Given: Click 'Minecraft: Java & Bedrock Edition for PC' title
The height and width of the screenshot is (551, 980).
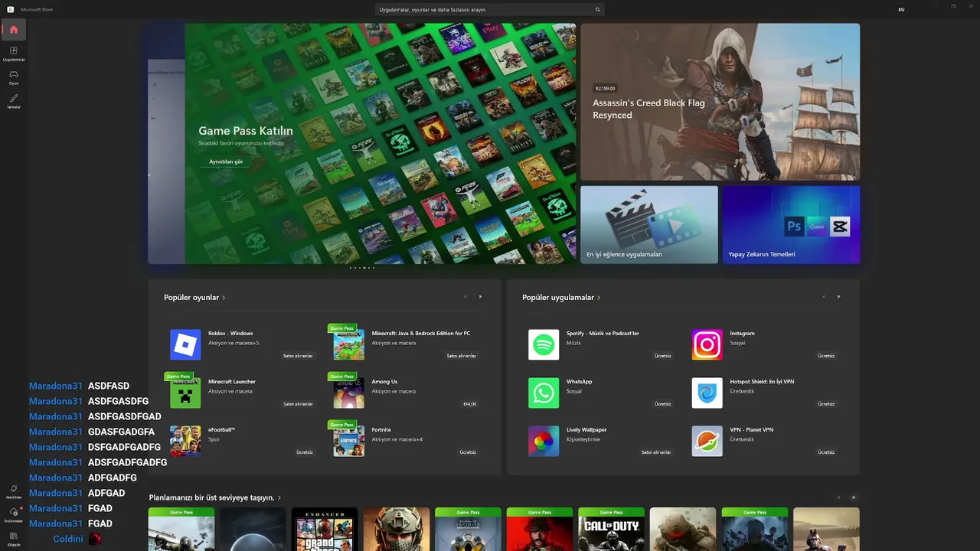Looking at the screenshot, I should pyautogui.click(x=421, y=334).
